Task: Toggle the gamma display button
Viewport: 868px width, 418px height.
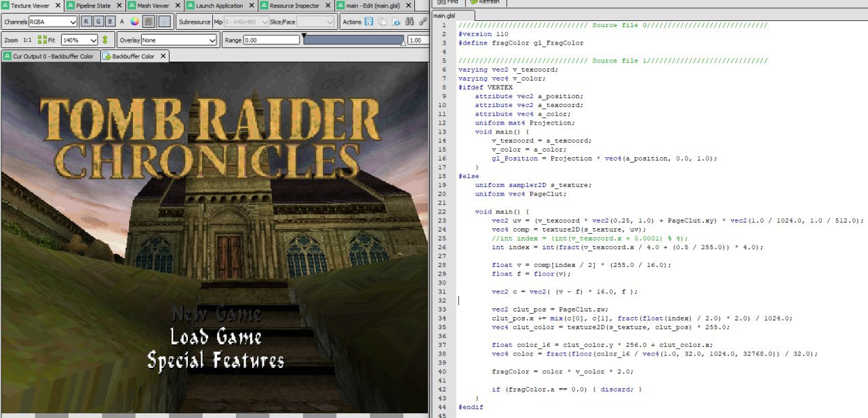Action: click(165, 22)
